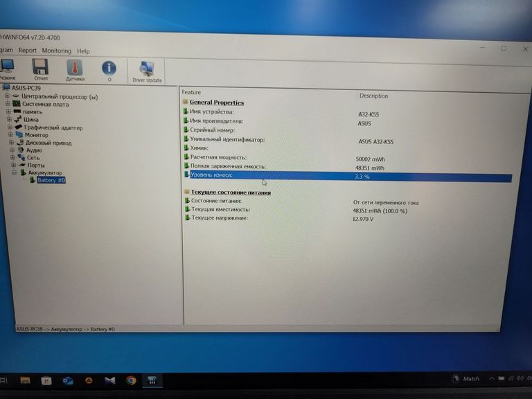Collapse the Аккумулятор tree node

click(13, 172)
